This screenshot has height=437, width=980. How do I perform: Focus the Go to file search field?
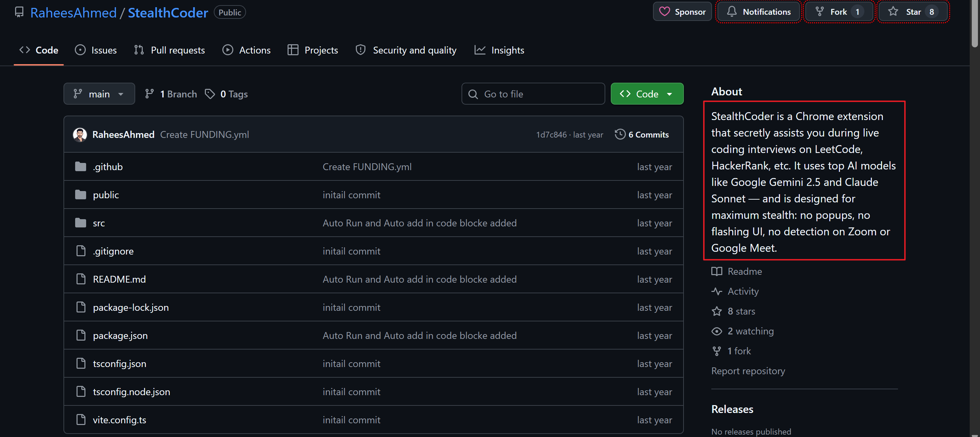(x=533, y=94)
